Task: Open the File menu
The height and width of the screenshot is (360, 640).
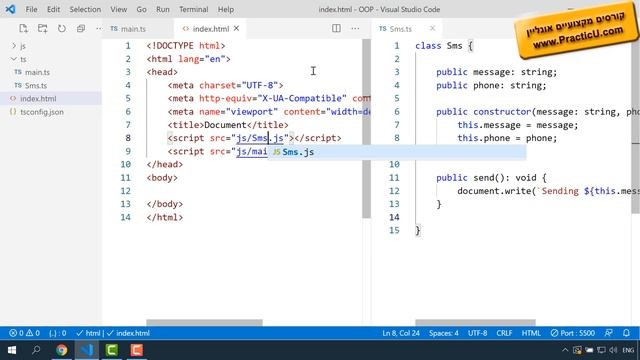Action: [x=31, y=9]
